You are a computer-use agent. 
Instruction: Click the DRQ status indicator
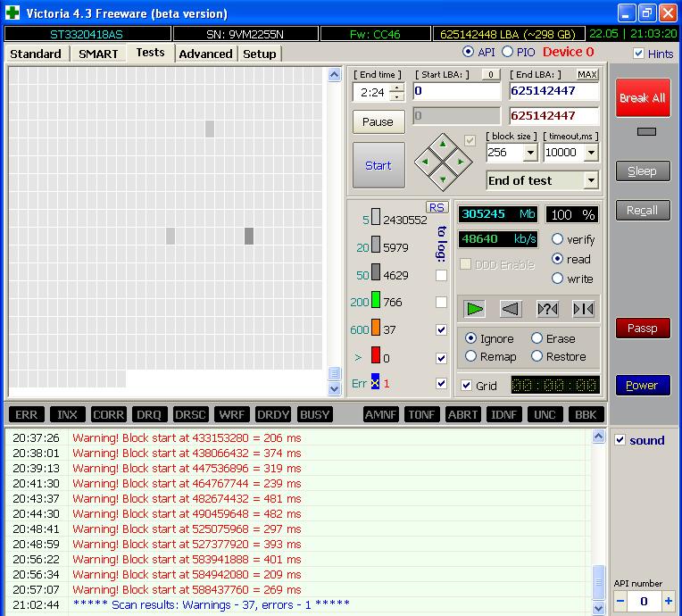(149, 414)
